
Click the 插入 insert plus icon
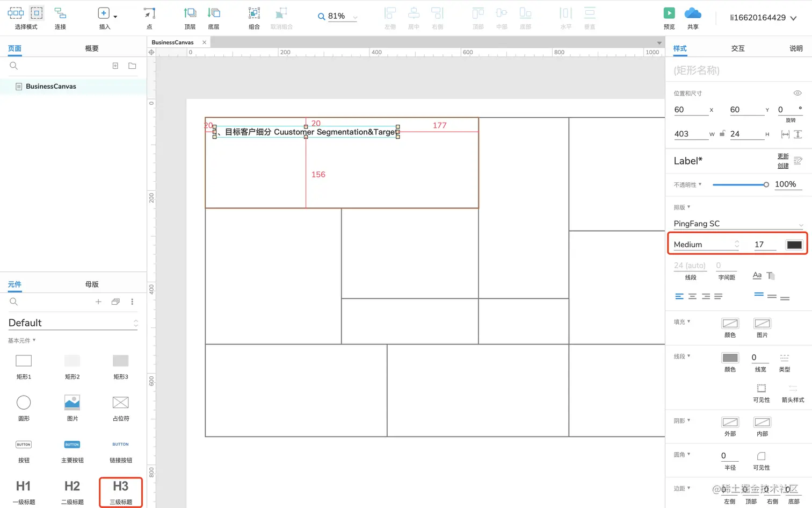click(104, 13)
